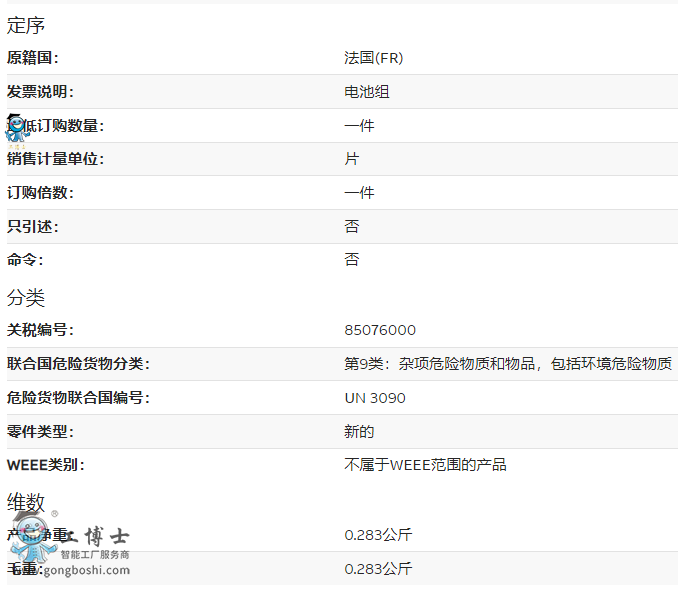
Task: Click the 否 value beside 命令
Action: (352, 260)
